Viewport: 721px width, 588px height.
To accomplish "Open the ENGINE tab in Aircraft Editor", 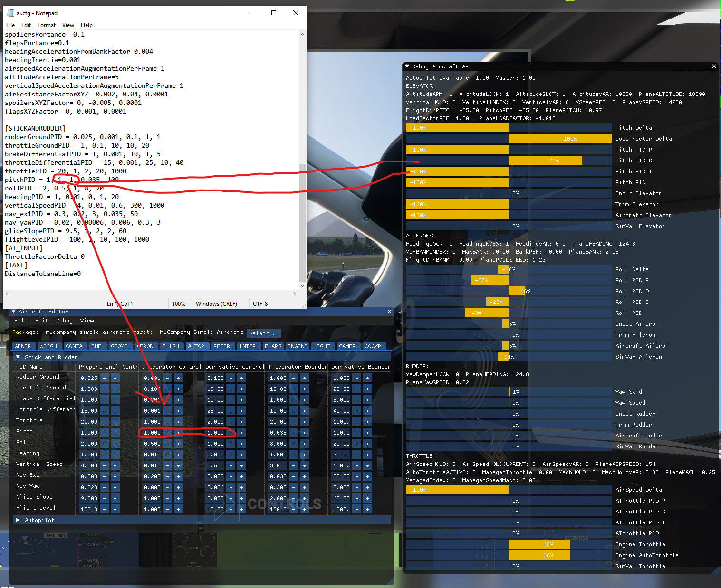I will point(297,346).
